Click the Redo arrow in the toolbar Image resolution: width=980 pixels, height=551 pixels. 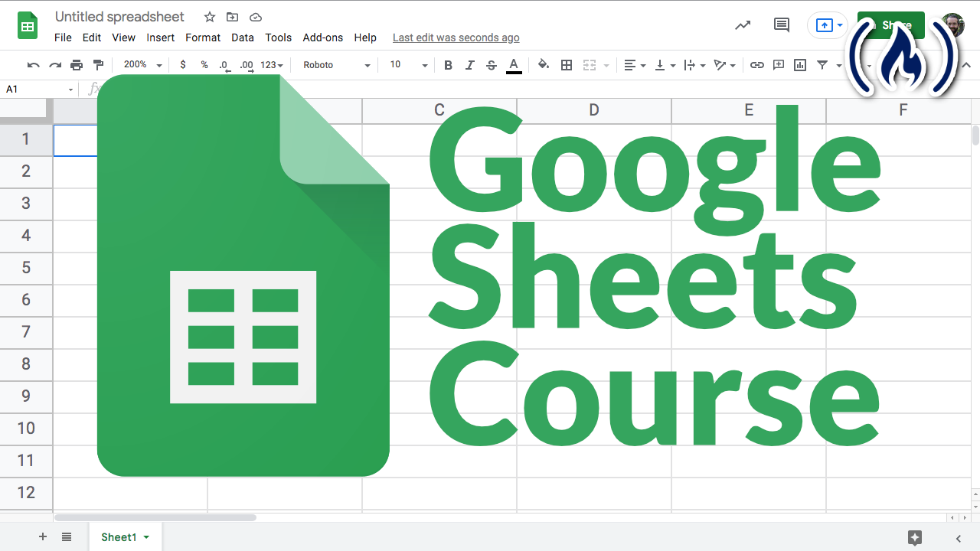pos(54,65)
